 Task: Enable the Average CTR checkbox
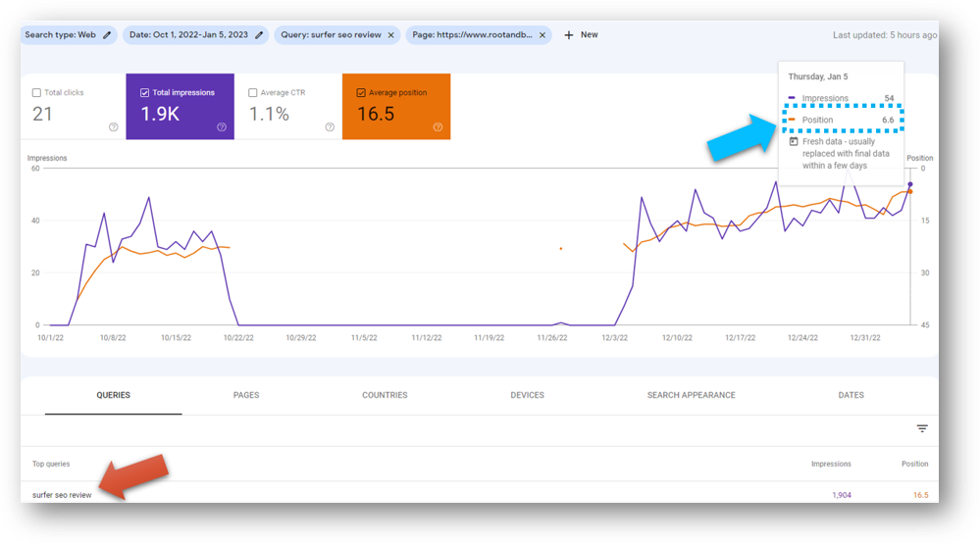tap(252, 92)
